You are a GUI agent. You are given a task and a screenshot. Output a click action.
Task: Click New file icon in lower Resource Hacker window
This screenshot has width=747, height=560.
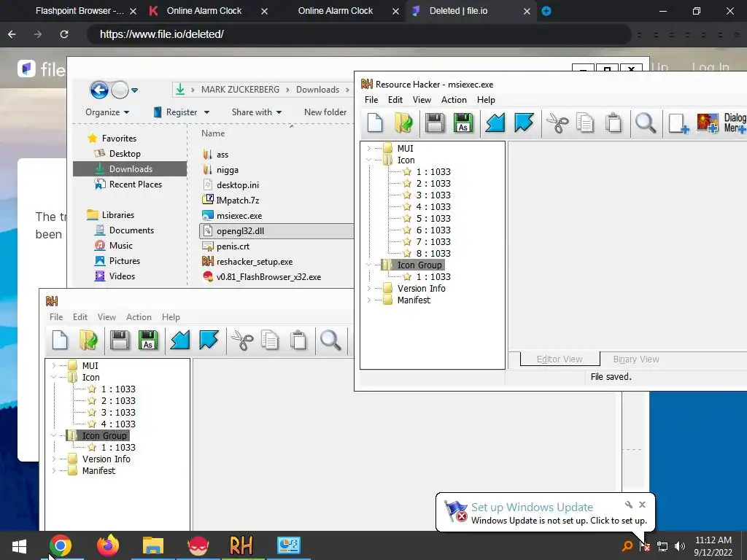point(60,341)
